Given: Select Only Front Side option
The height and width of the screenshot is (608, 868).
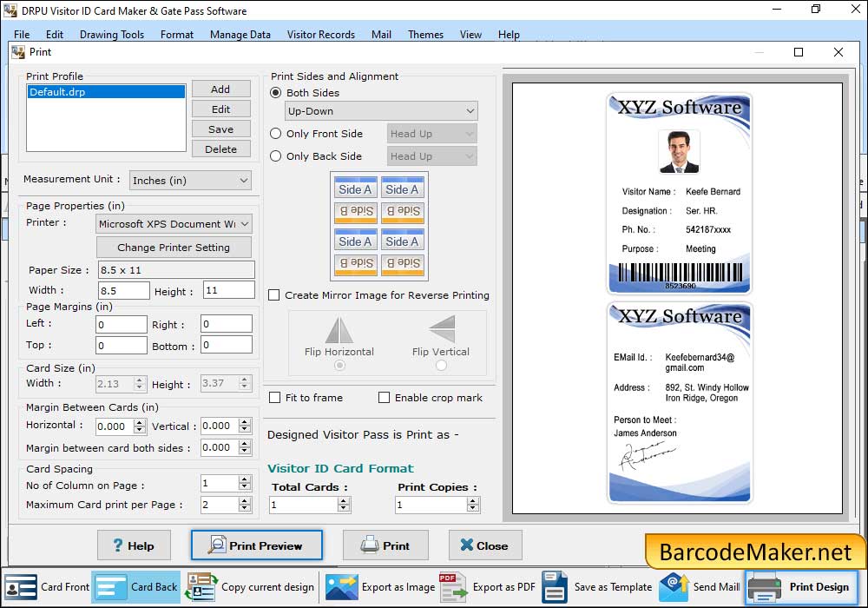Looking at the screenshot, I should (275, 134).
